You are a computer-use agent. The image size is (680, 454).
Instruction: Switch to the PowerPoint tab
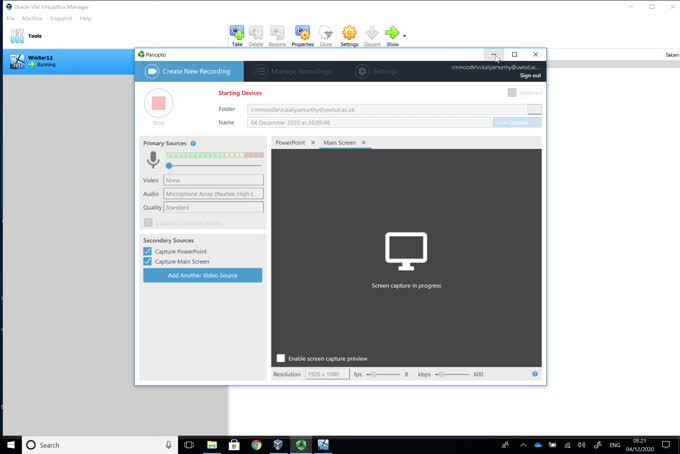point(291,143)
